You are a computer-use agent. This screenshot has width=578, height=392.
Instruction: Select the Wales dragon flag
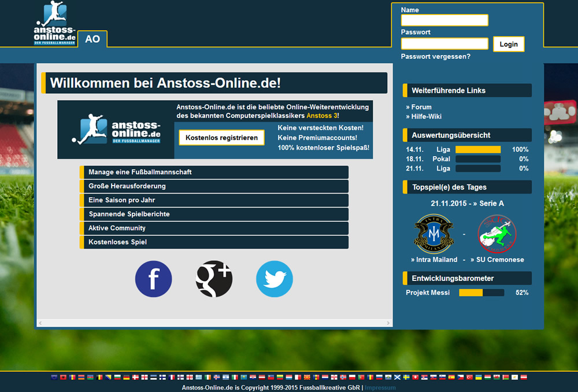point(497,377)
